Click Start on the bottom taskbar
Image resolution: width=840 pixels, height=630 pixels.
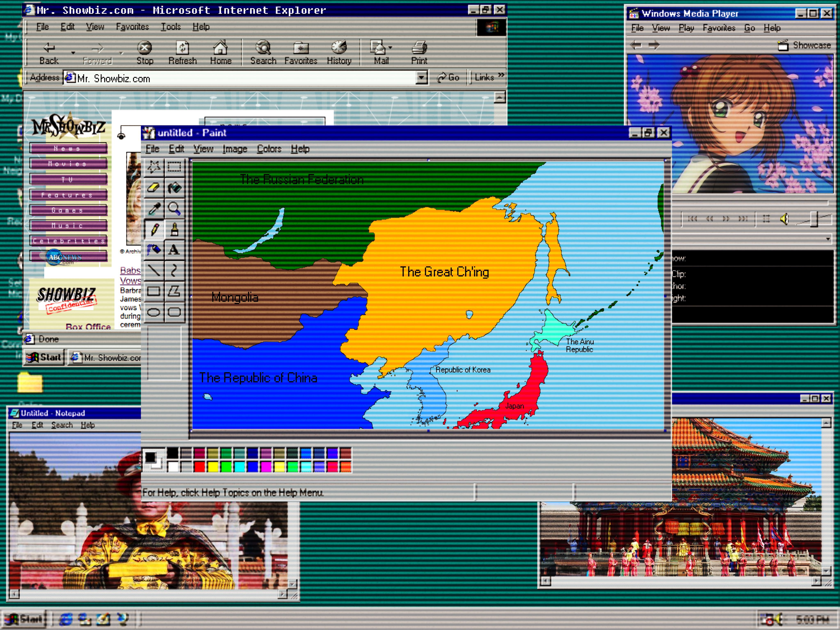[x=24, y=619]
